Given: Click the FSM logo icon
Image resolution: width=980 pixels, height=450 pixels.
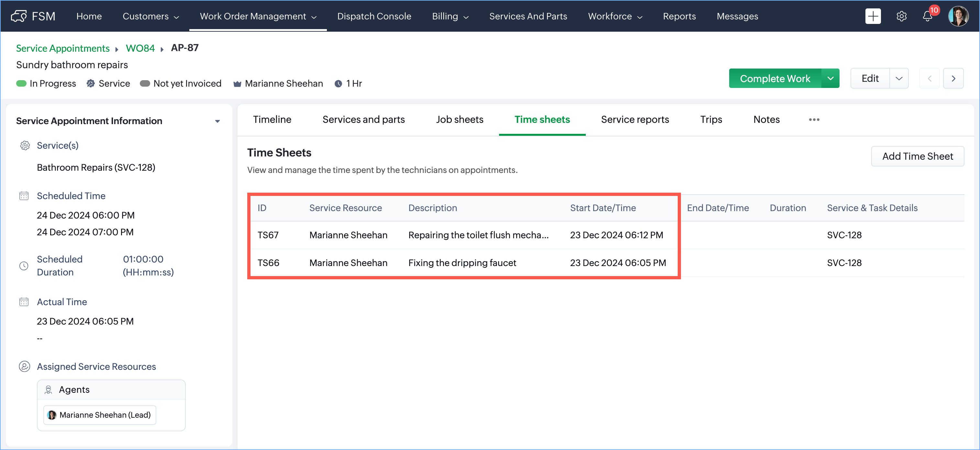Looking at the screenshot, I should tap(19, 16).
